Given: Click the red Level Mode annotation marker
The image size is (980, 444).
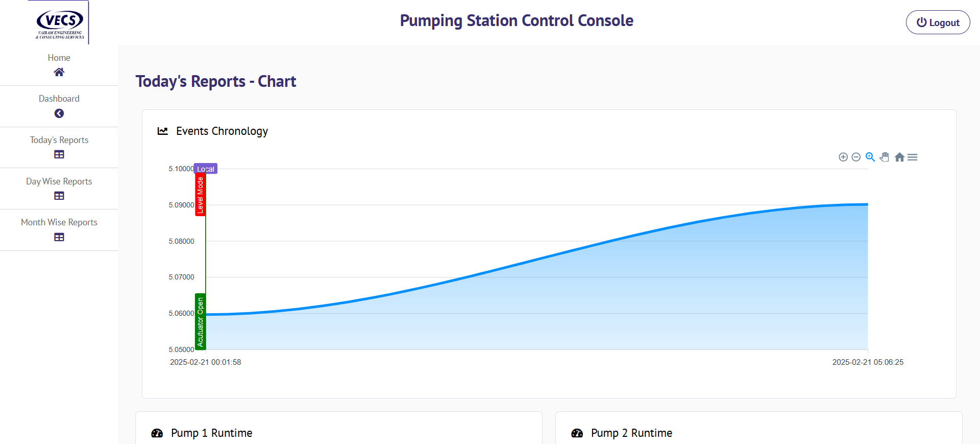Looking at the screenshot, I should 200,195.
